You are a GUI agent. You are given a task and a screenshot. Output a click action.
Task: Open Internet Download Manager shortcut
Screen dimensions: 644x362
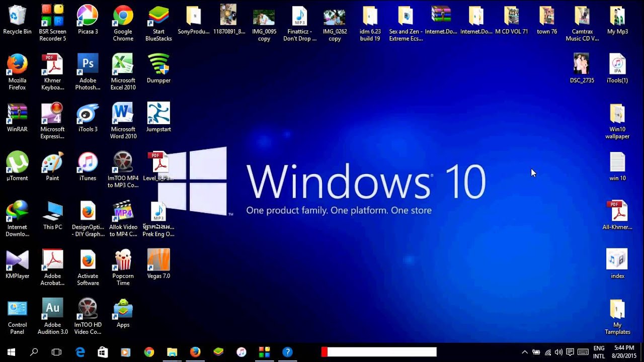(x=17, y=218)
